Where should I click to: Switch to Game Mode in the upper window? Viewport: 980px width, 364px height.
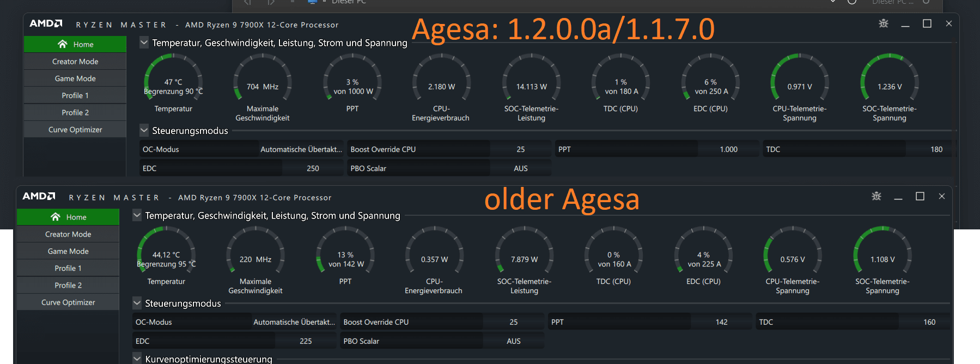[x=75, y=78]
